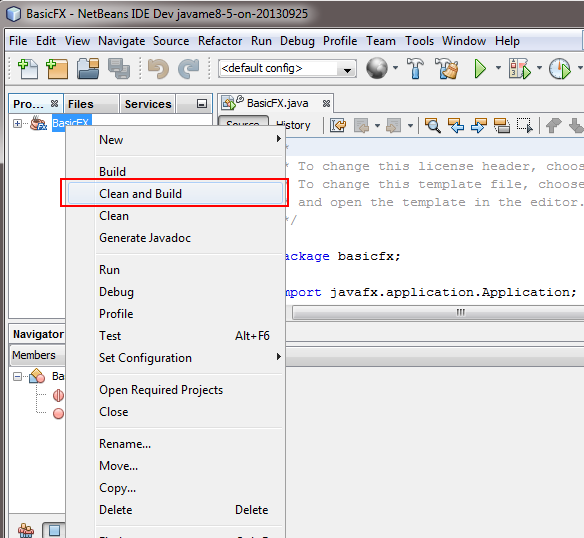Toggle Rectangular Selection icon
Screen dimensions: 584x538
coord(524,126)
